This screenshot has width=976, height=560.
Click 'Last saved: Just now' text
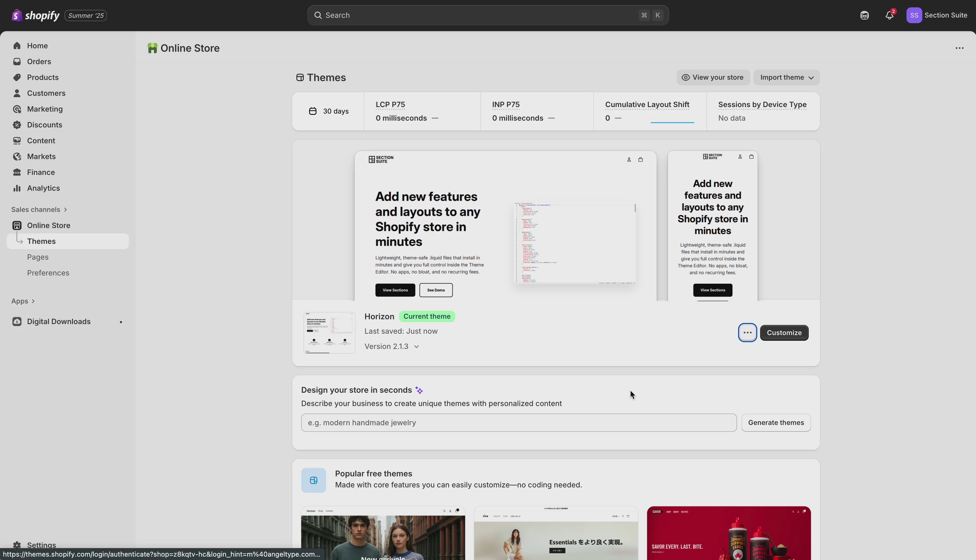pos(401,331)
